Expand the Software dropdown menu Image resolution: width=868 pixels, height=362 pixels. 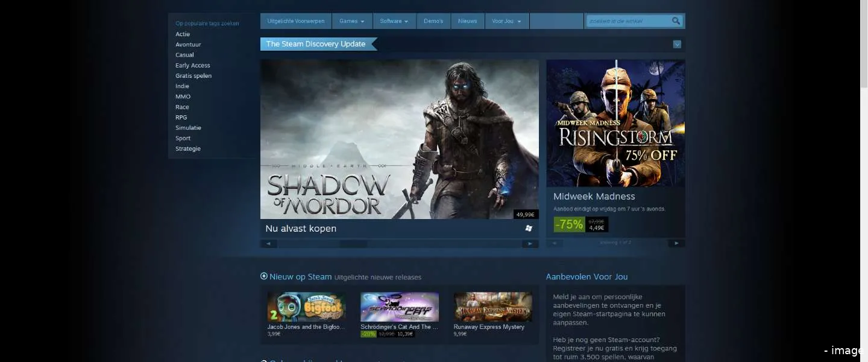(x=394, y=21)
